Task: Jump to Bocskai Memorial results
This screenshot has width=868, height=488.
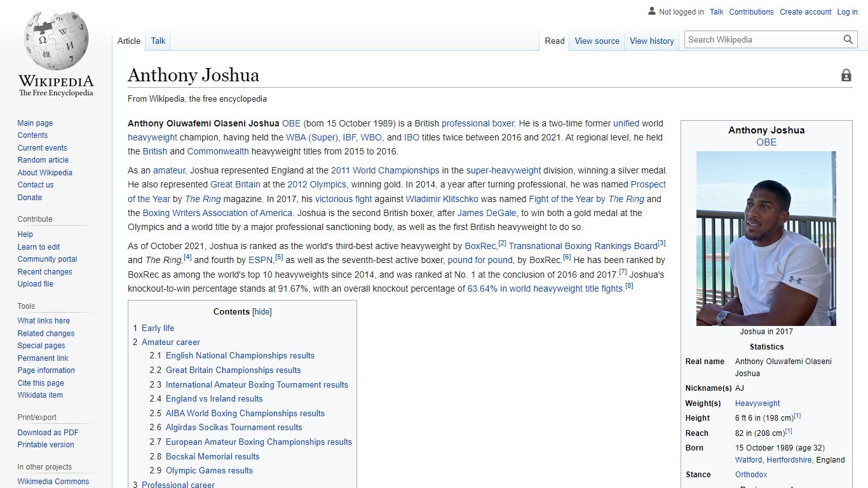Action: click(x=213, y=457)
